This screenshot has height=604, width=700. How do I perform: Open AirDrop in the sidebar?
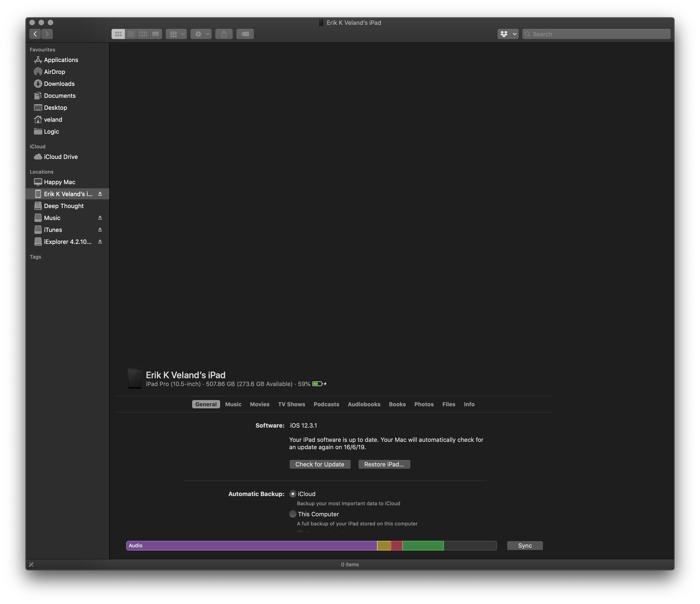67,72
